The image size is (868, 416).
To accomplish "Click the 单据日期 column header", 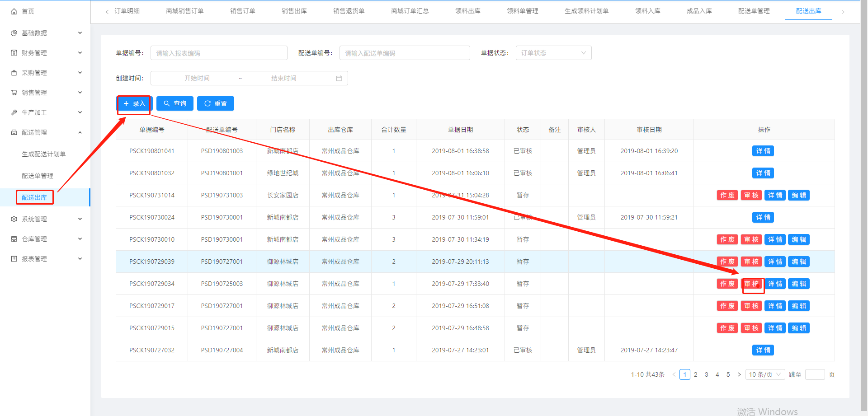I will coord(460,130).
